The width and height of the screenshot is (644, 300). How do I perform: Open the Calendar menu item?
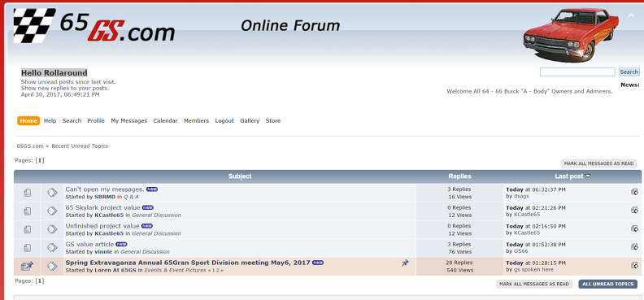coord(166,120)
